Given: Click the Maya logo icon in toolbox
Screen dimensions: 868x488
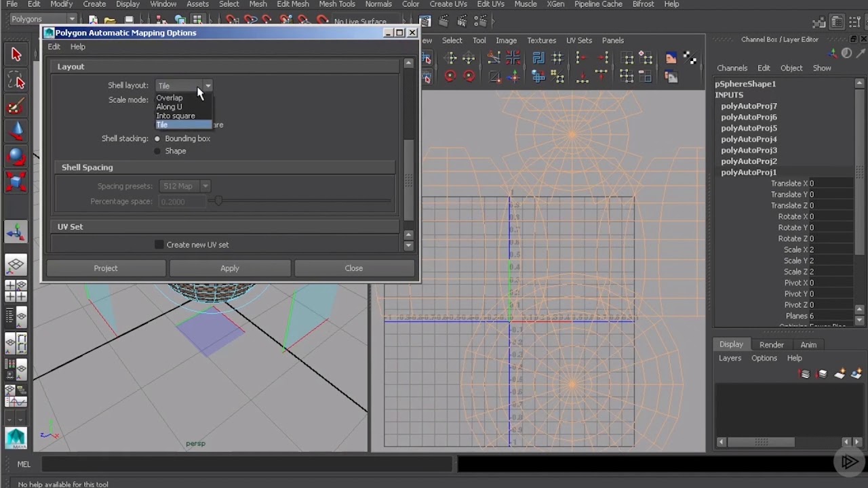Looking at the screenshot, I should tap(16, 439).
